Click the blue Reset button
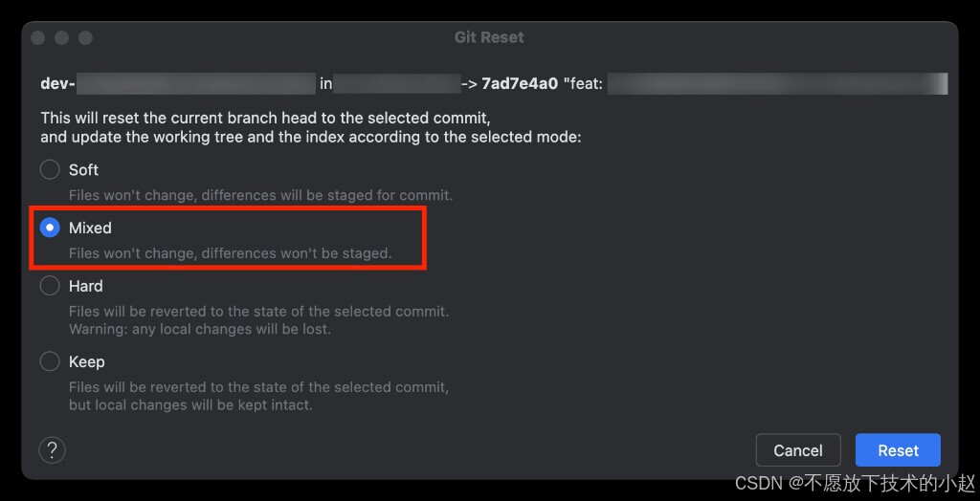 pyautogui.click(x=898, y=450)
